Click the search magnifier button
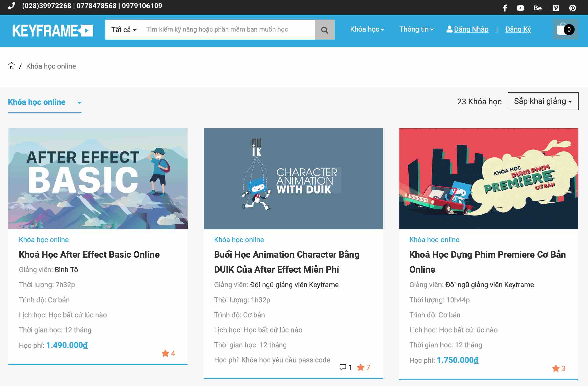Screen dimensions: 588x386 [x=325, y=30]
